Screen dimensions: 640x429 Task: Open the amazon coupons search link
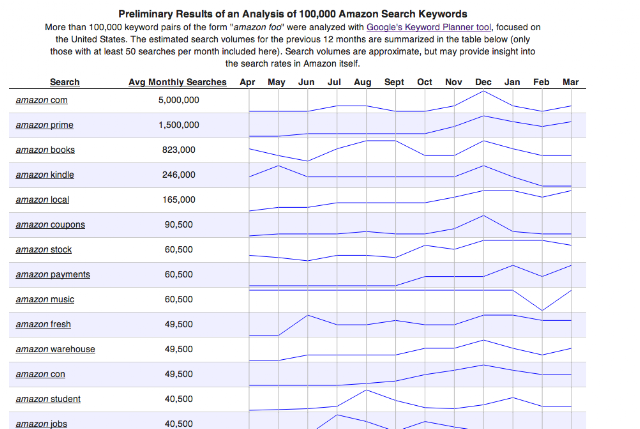tap(50, 225)
